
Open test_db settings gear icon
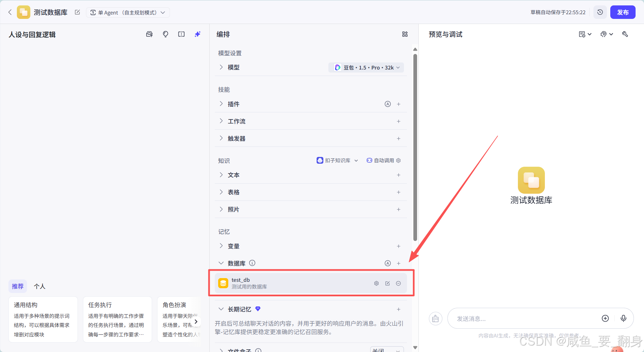376,283
